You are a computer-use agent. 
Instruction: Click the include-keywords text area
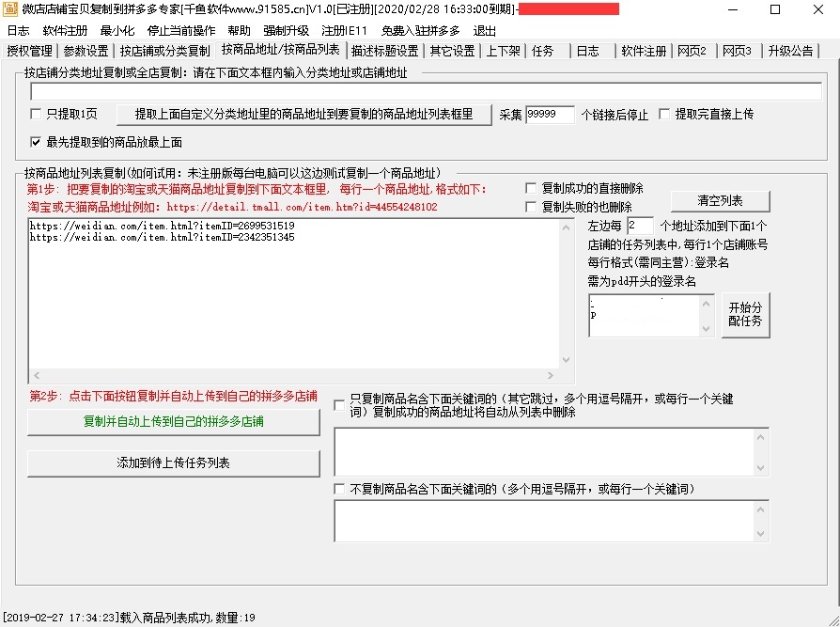click(x=544, y=452)
